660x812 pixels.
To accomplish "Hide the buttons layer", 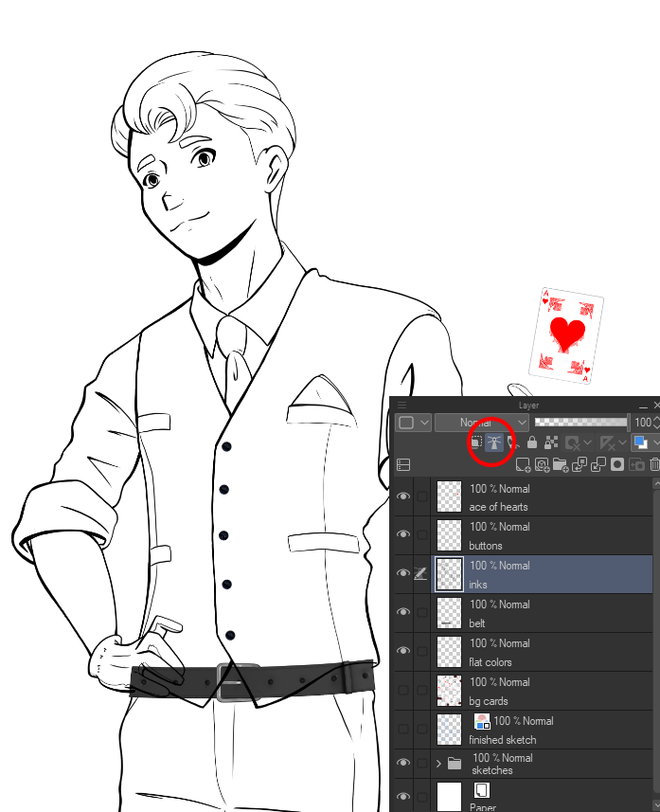I will click(403, 533).
